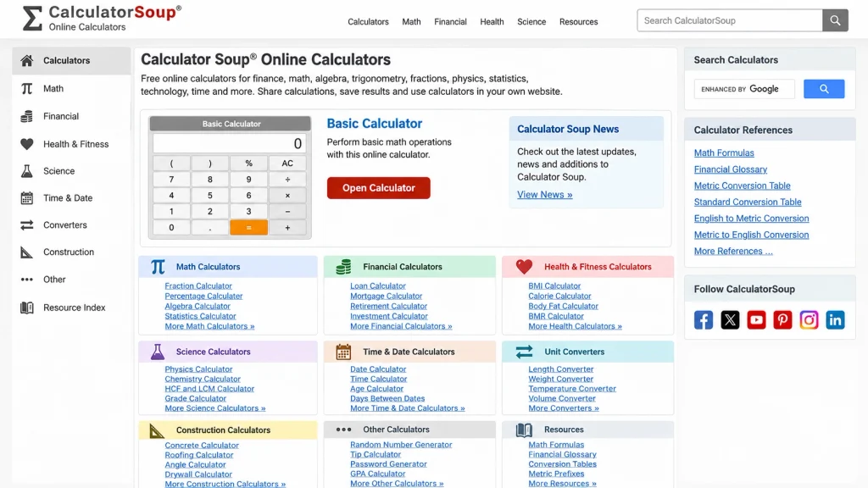Open the YouTube follow icon
Image resolution: width=868 pixels, height=488 pixels.
pos(756,319)
